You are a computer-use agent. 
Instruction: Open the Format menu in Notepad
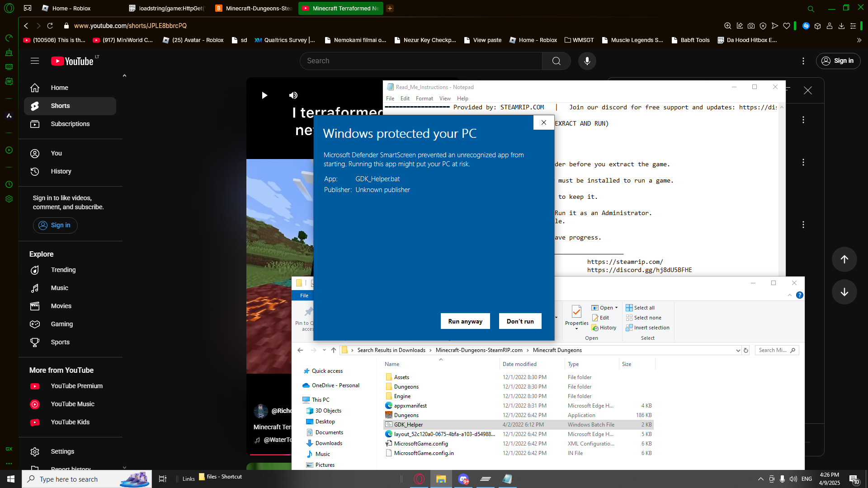point(424,99)
